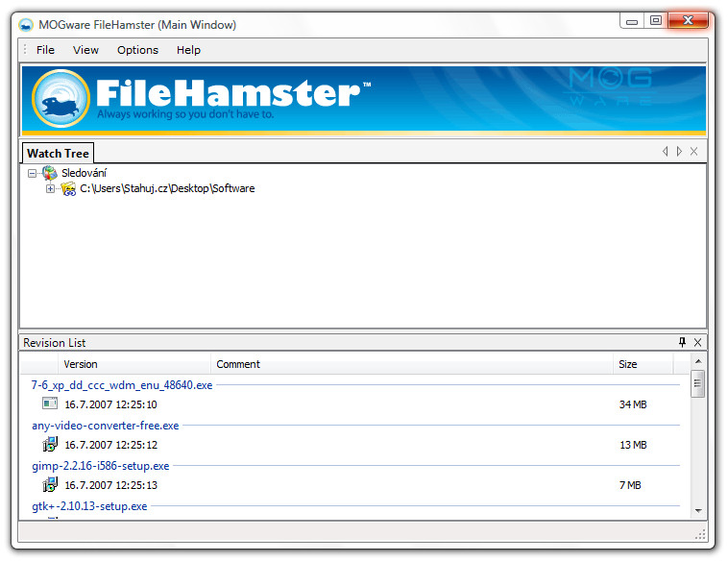
Task: Click the Revision List scroll down arrow
Action: click(698, 511)
